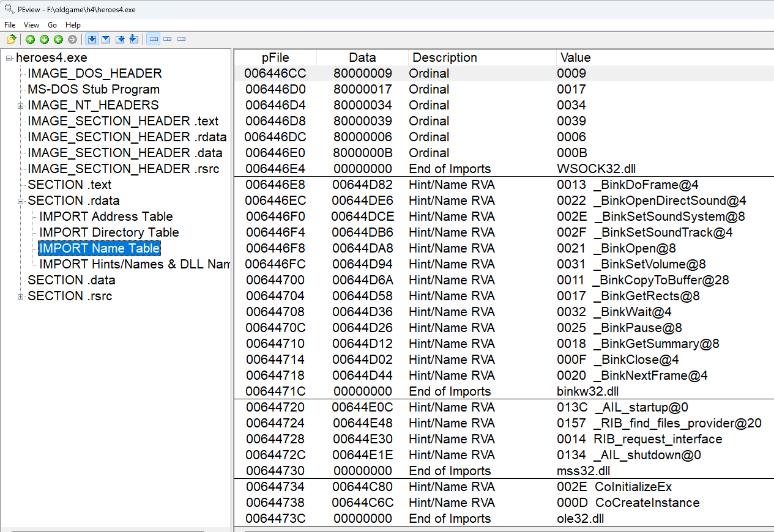Click ordinal value 000B
Image resolution: width=774 pixels, height=532 pixels.
pos(571,153)
